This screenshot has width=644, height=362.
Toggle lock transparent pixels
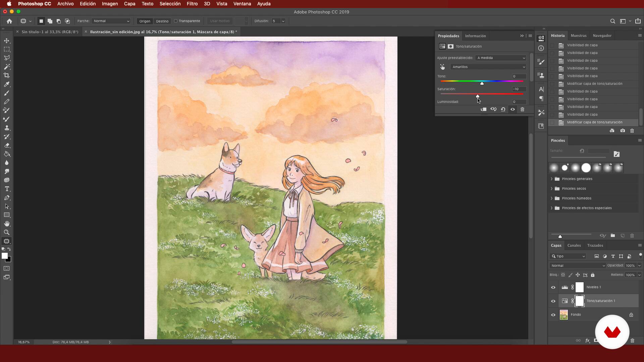tap(563, 275)
